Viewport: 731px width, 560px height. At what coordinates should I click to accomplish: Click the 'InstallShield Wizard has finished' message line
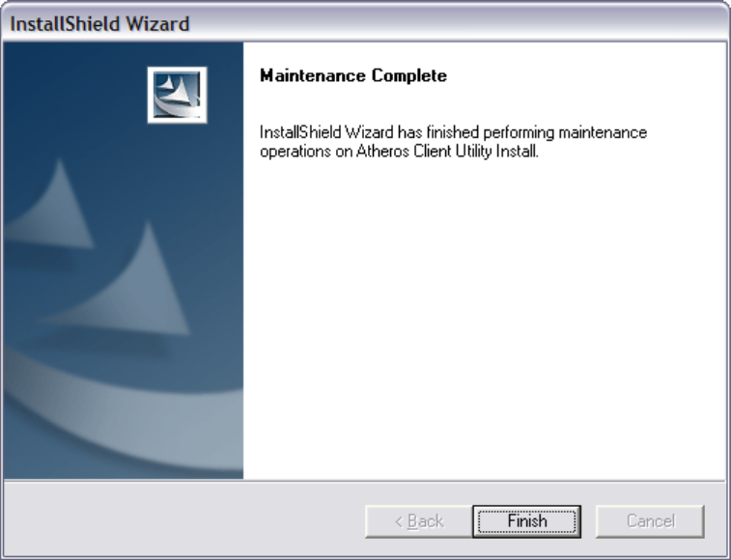point(453,133)
